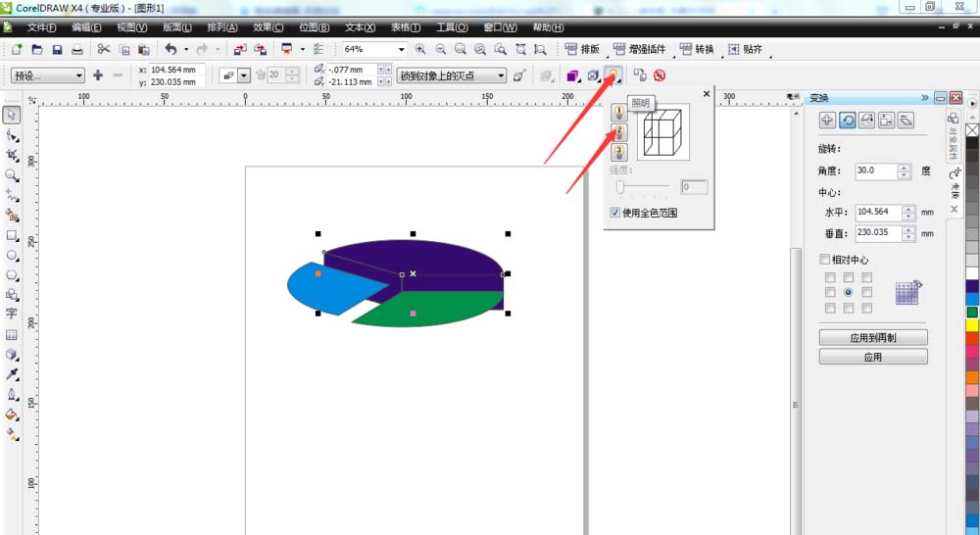Open the 编辑(E) menu
The image size is (980, 535).
[86, 27]
